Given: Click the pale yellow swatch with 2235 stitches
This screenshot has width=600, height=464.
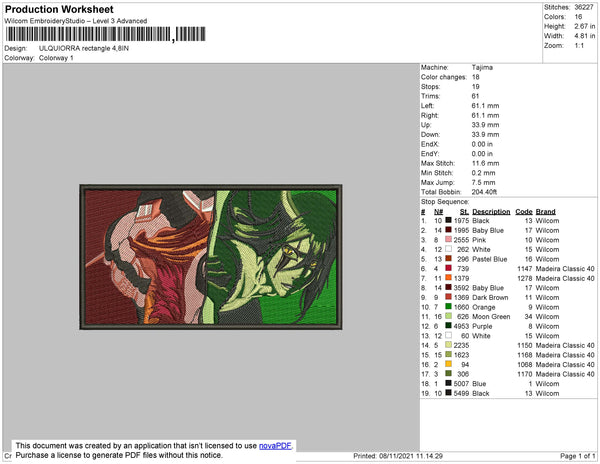Looking at the screenshot, I should (x=448, y=345).
